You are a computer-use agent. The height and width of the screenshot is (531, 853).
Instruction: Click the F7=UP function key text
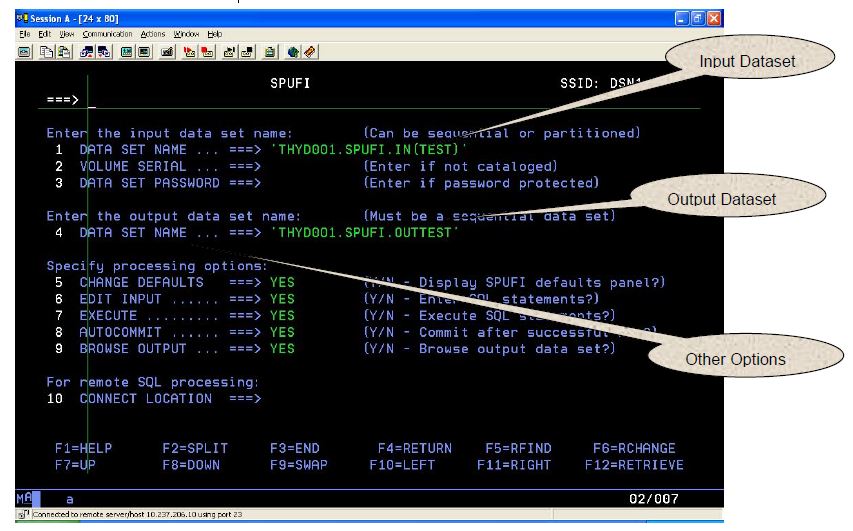[x=75, y=465]
